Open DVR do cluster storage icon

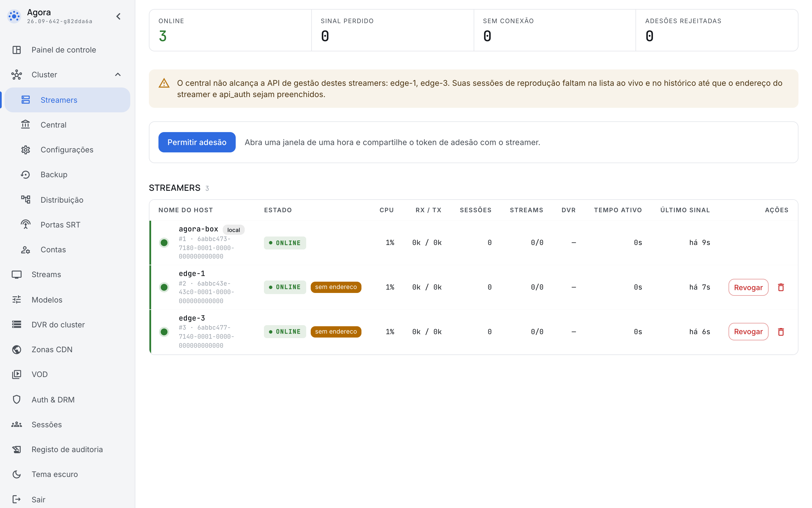click(x=16, y=325)
